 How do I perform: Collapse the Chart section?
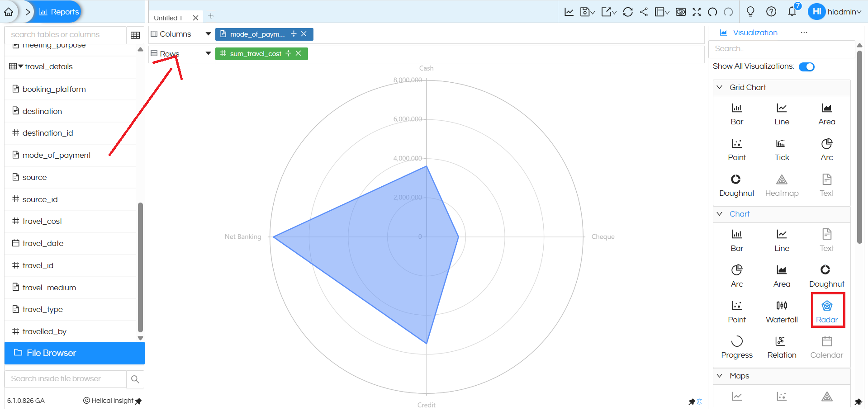click(720, 214)
